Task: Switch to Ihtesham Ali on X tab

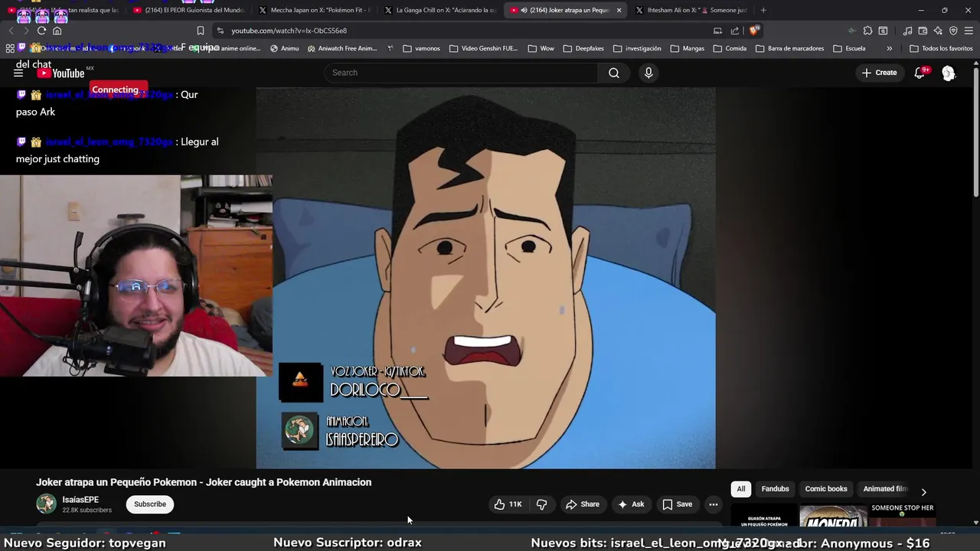Action: pyautogui.click(x=691, y=10)
